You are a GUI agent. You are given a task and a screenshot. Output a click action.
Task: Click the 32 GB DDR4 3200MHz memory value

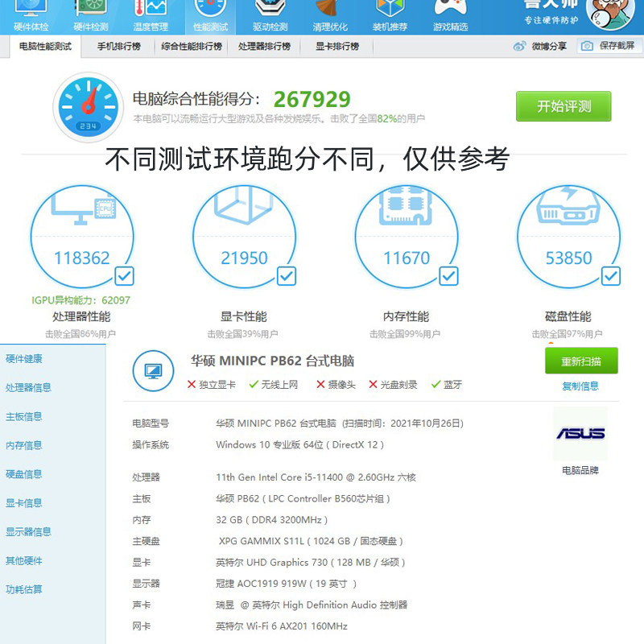coord(271,520)
